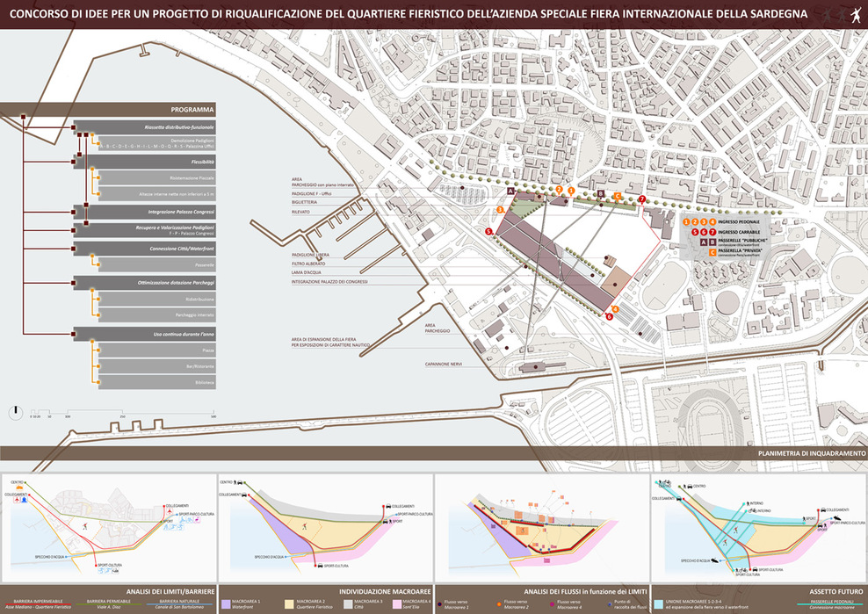Click the beige Macroarea 2 Quartiere Fieristico swatch
The width and height of the screenshot is (868, 614).
(289, 604)
